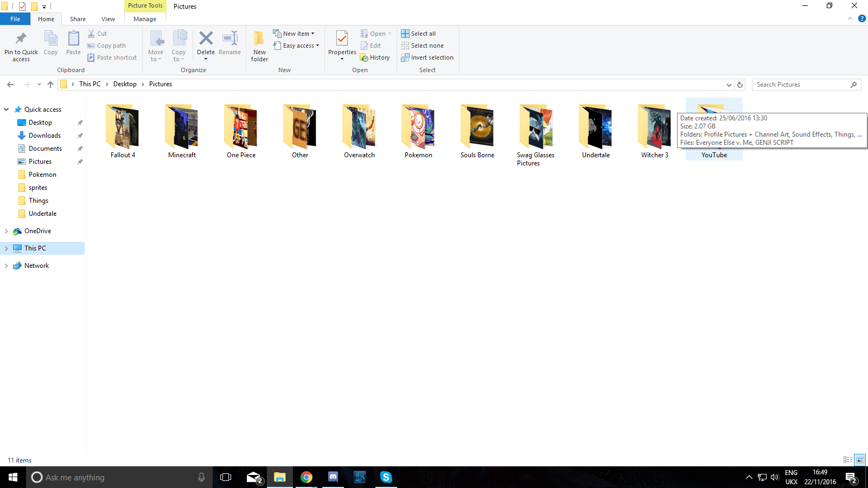The height and width of the screenshot is (488, 868).
Task: Cut the selected item
Action: [98, 34]
